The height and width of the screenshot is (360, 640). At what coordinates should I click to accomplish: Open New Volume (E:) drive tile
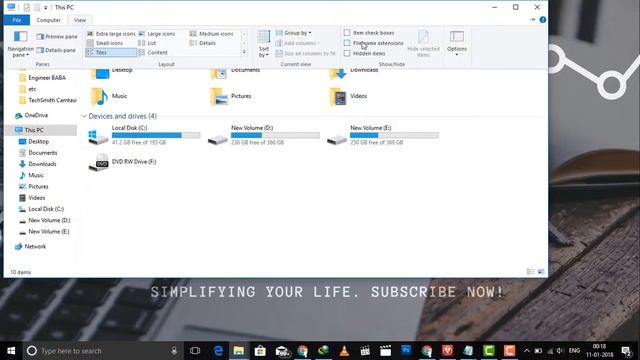click(383, 136)
